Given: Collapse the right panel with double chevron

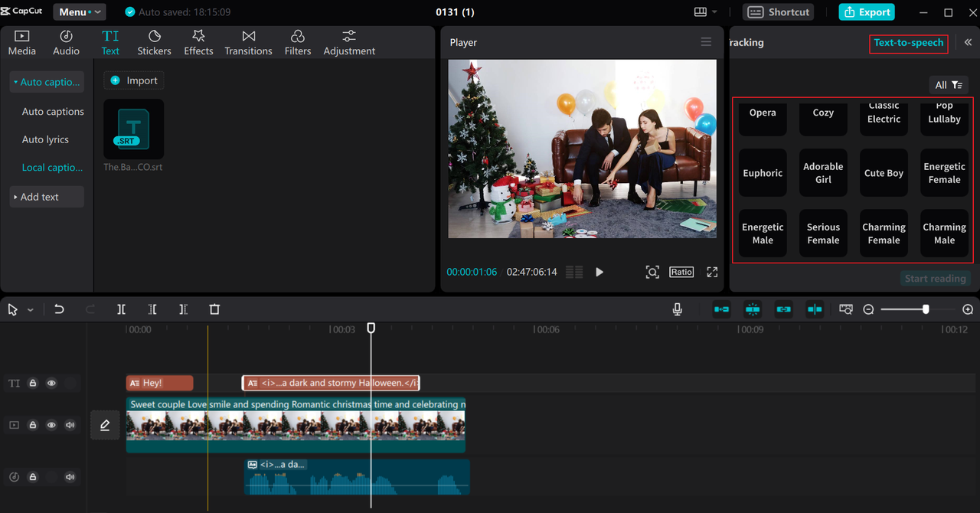Looking at the screenshot, I should coord(968,43).
